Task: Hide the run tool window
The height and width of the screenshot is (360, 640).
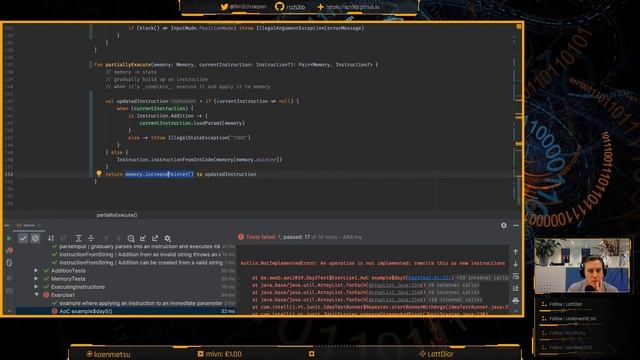Action: tap(516, 225)
